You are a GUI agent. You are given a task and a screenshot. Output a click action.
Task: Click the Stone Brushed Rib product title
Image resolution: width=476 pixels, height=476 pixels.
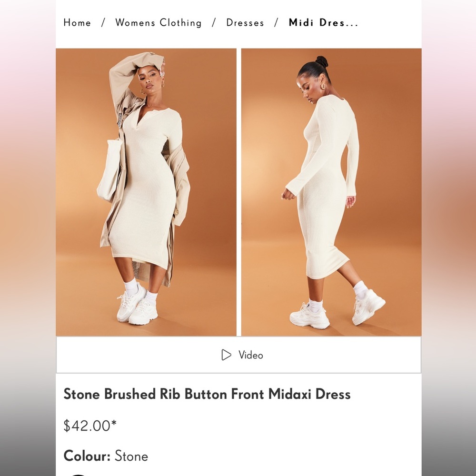point(207,394)
